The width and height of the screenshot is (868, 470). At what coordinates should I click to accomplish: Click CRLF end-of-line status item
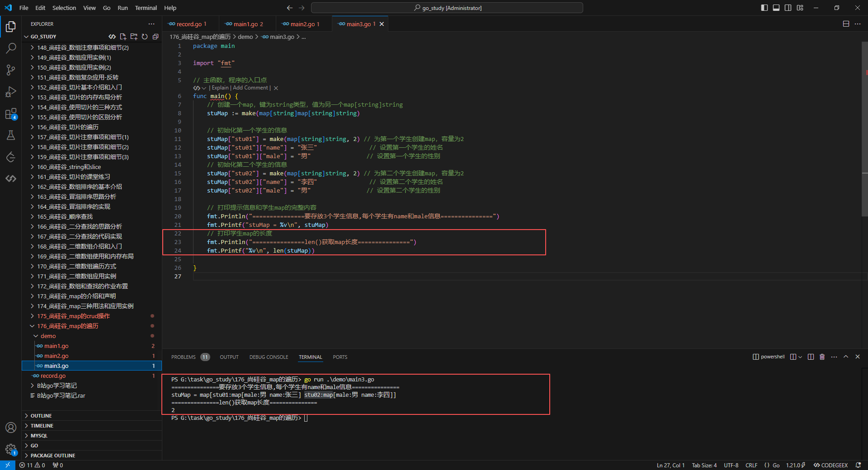[751, 465]
